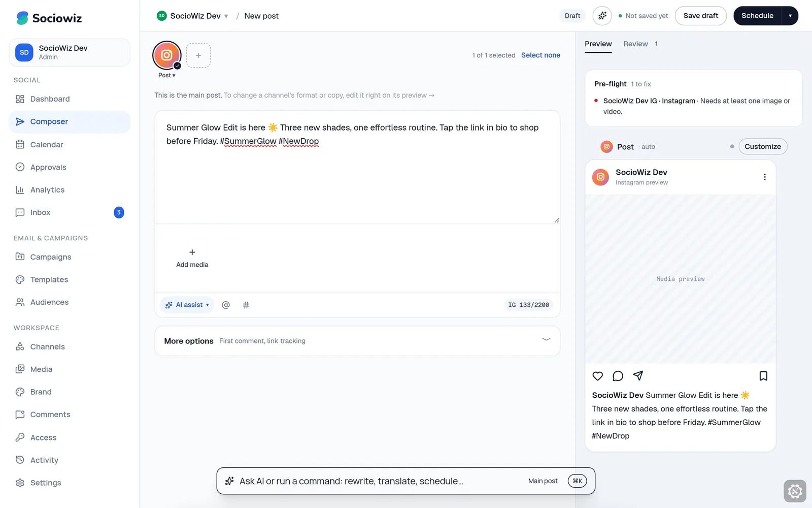Open Analytics in the sidebar

[70, 190]
